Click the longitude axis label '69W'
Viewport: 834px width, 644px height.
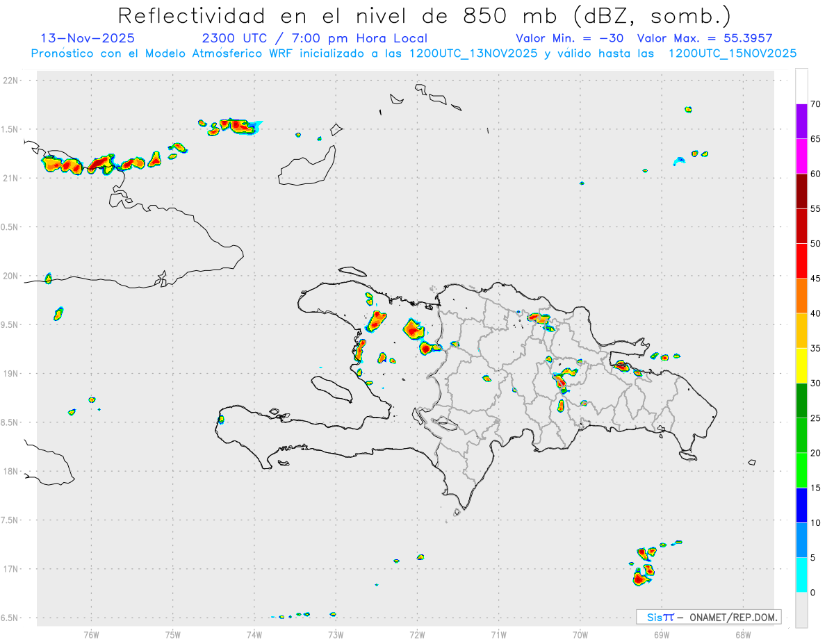point(662,634)
